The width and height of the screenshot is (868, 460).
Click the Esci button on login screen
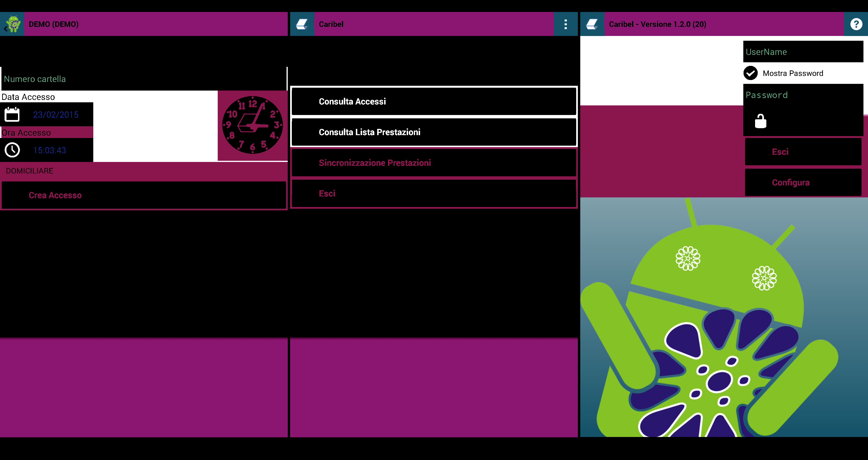click(x=803, y=152)
